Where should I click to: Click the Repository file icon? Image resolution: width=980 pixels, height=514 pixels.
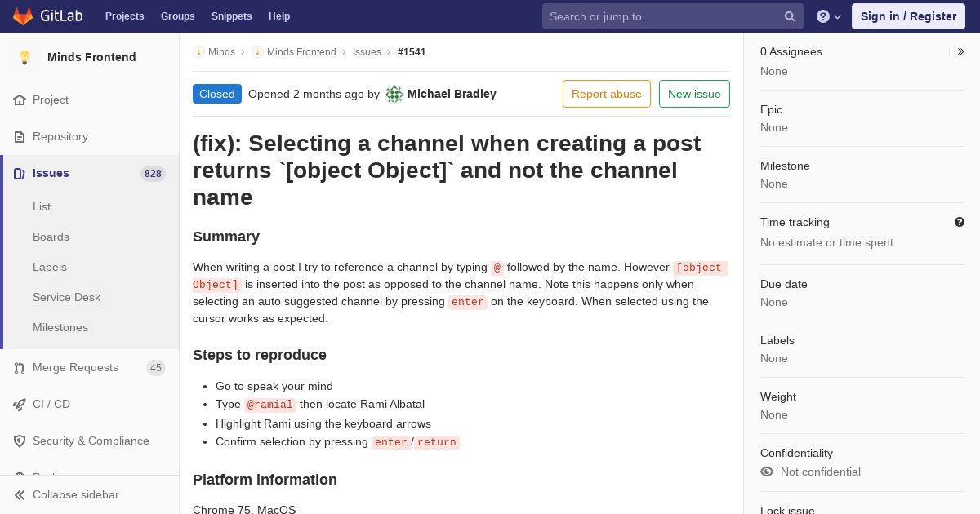pos(20,137)
